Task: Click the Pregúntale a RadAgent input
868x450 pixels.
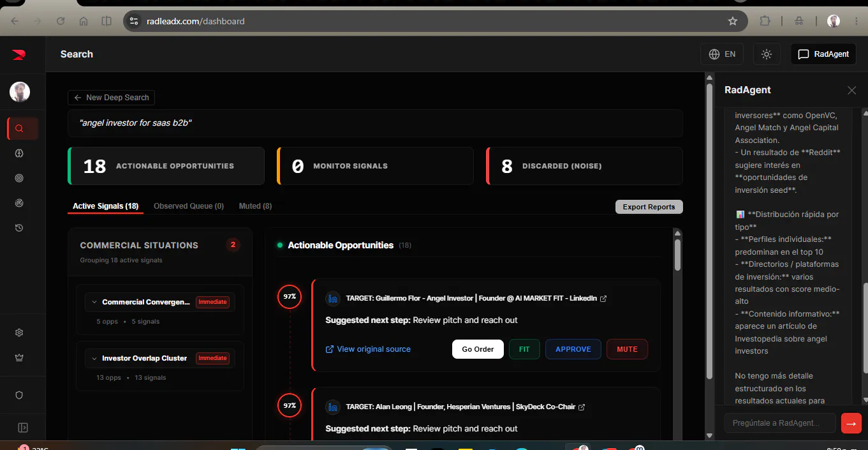Action: point(780,423)
